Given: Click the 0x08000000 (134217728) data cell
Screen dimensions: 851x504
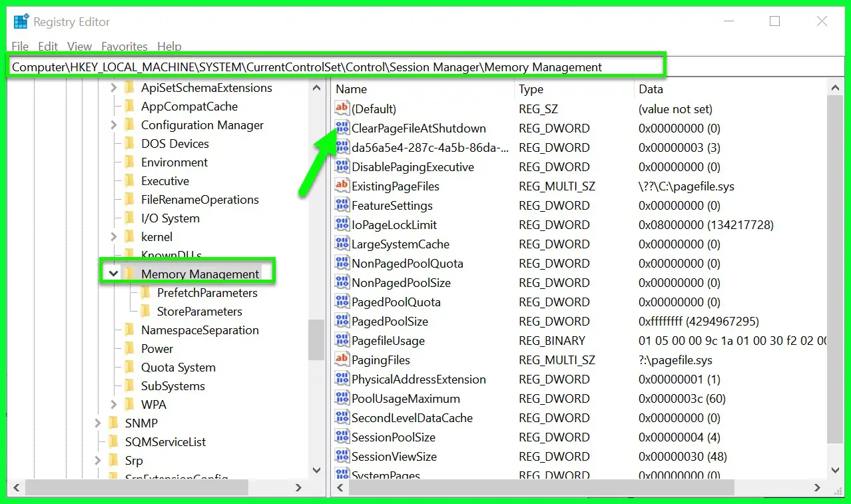Looking at the screenshot, I should (706, 225).
